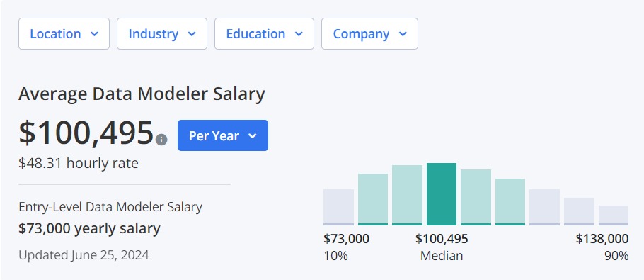
Task: Select the dark green median histogram bar
Action: (442, 194)
